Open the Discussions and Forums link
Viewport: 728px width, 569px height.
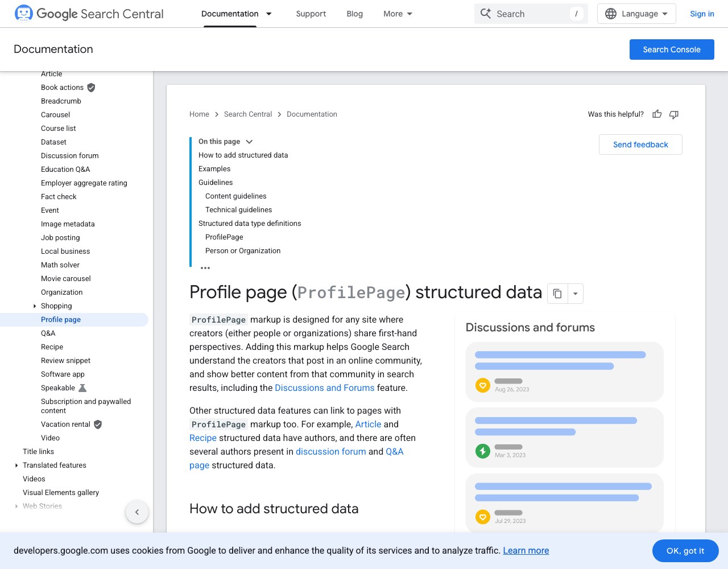325,388
